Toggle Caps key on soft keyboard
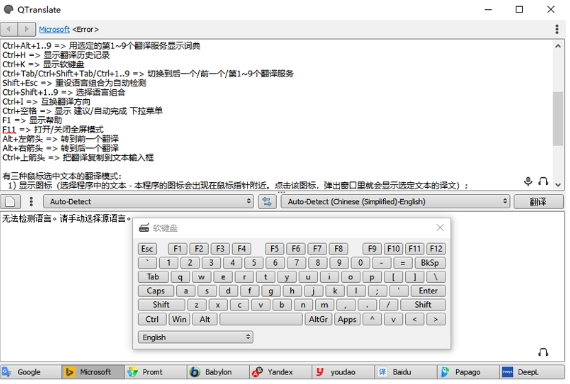The image size is (570, 384). [156, 291]
